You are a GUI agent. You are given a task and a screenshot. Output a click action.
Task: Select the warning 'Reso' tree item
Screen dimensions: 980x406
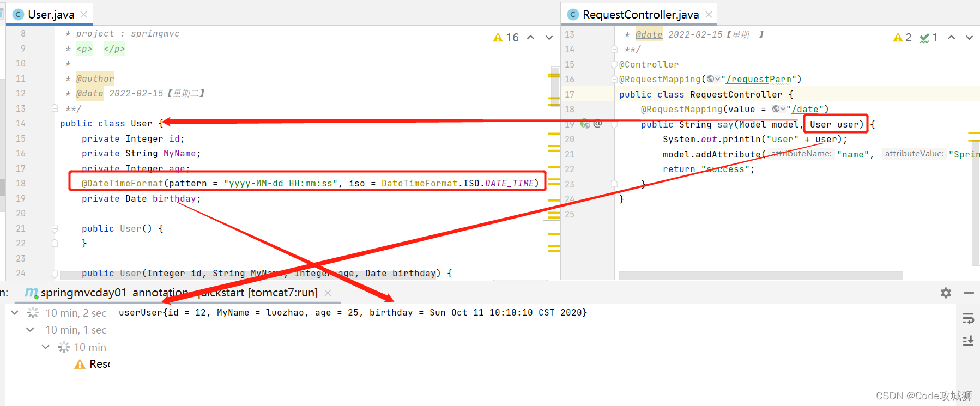tap(92, 364)
